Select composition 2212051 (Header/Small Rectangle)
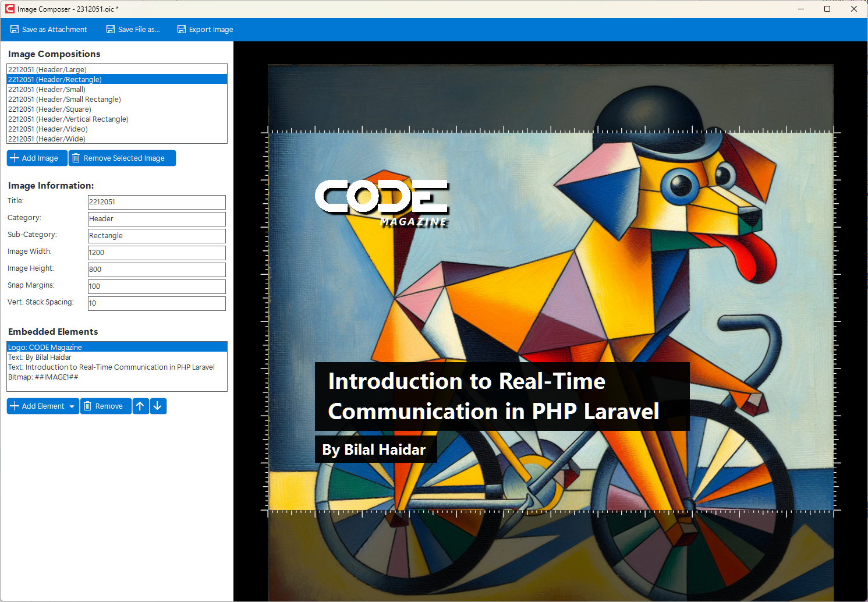868x602 pixels. coord(116,100)
